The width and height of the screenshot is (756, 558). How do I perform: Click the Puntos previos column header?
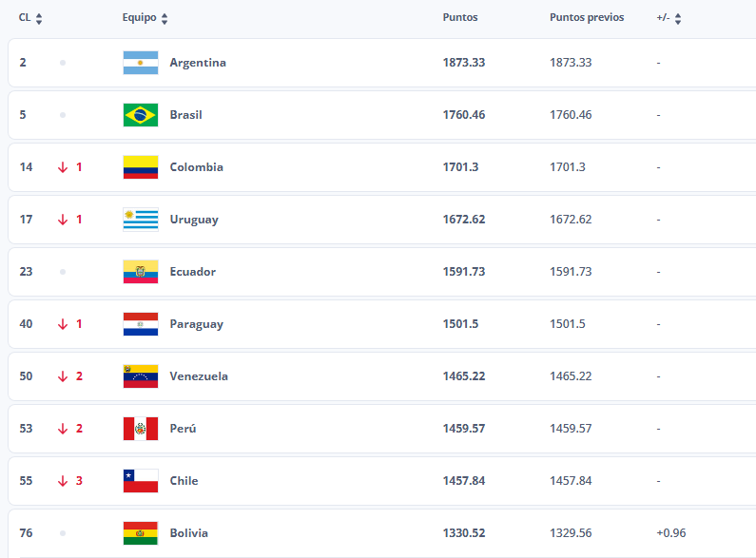click(x=587, y=18)
